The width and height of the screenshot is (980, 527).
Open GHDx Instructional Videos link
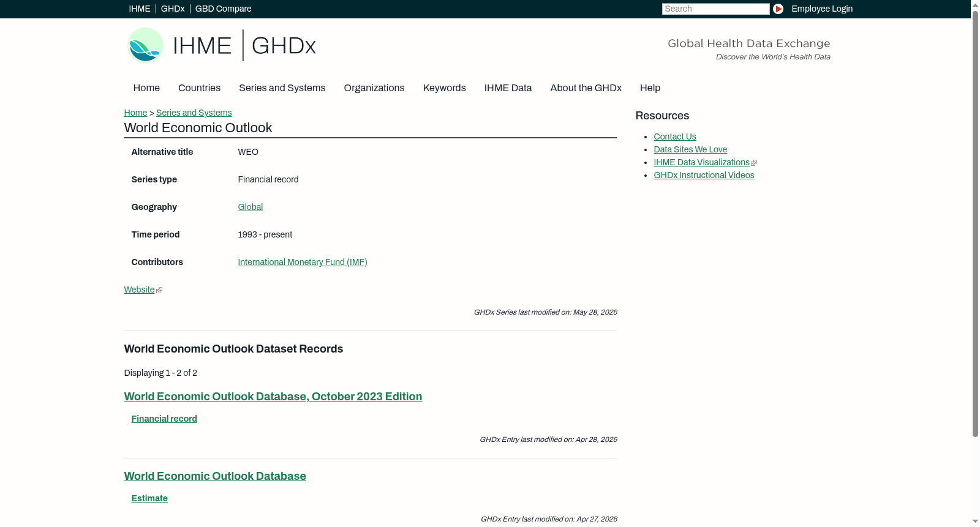[x=704, y=175]
